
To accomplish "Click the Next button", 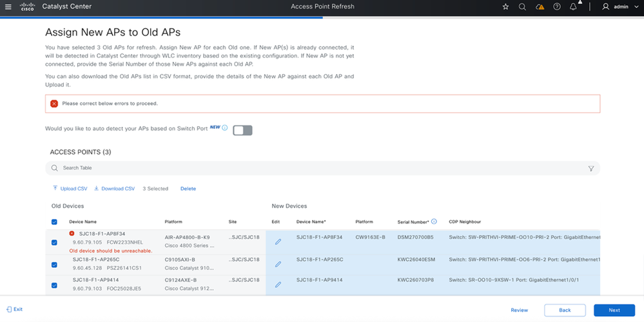I will click(614, 310).
